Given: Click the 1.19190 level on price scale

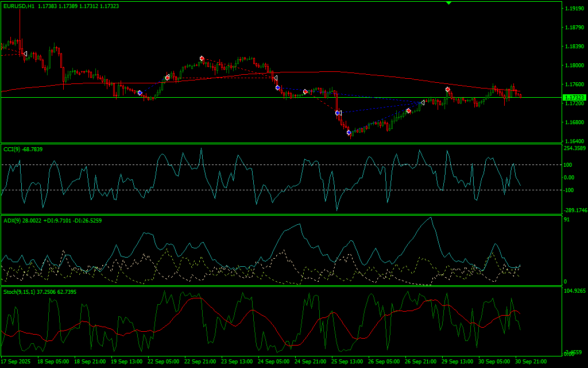Looking at the screenshot, I should [x=574, y=9].
